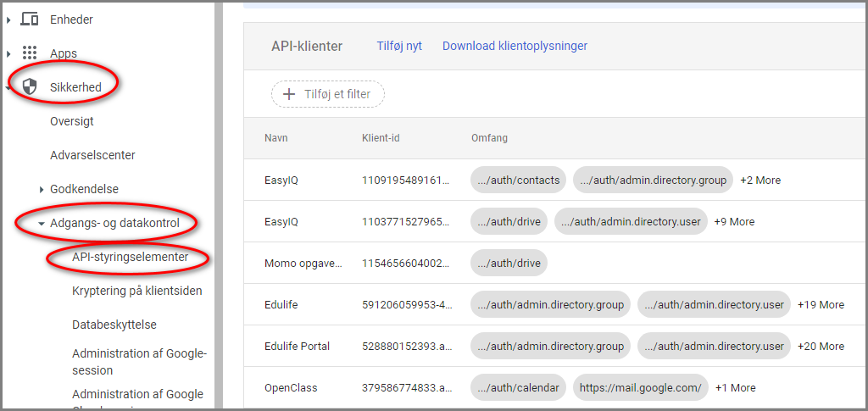Click client id 1103771527965...
This screenshot has width=868, height=411.
pyautogui.click(x=408, y=222)
